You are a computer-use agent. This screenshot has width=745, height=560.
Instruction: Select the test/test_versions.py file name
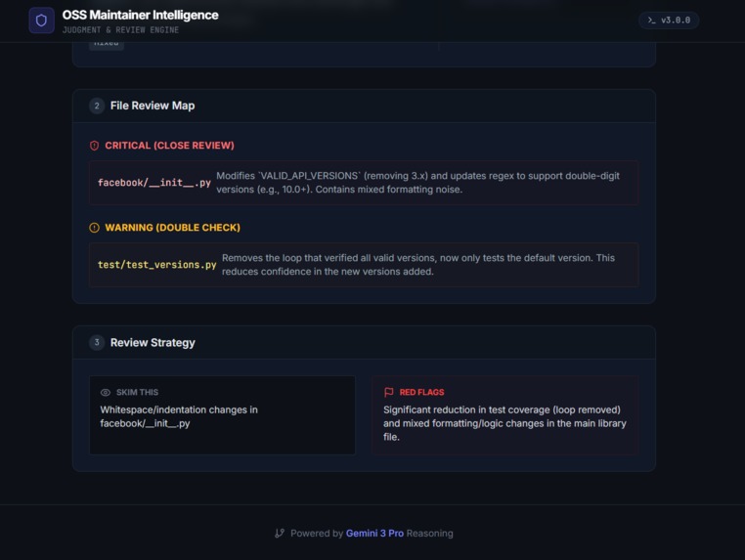(x=156, y=265)
